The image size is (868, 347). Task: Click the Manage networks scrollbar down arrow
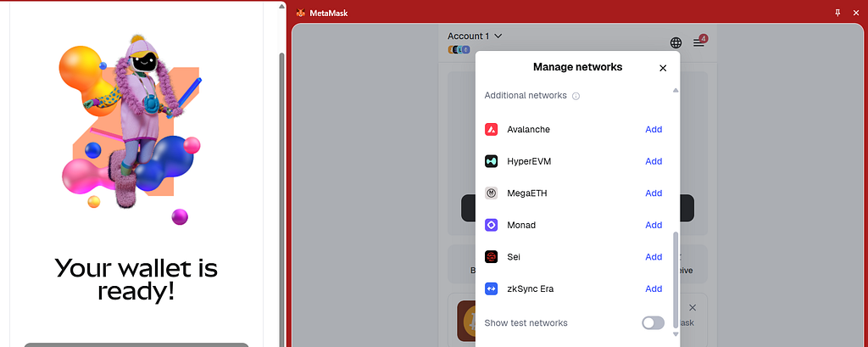675,334
